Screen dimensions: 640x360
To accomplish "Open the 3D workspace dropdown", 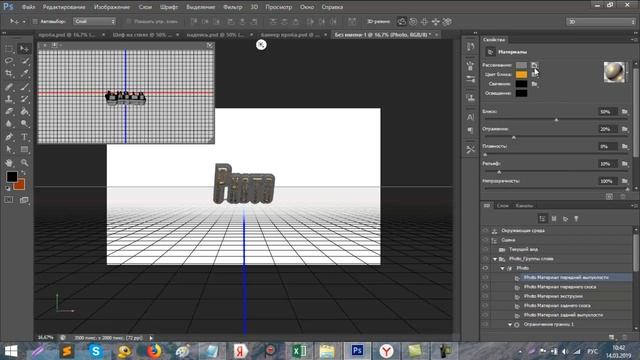I will point(601,22).
